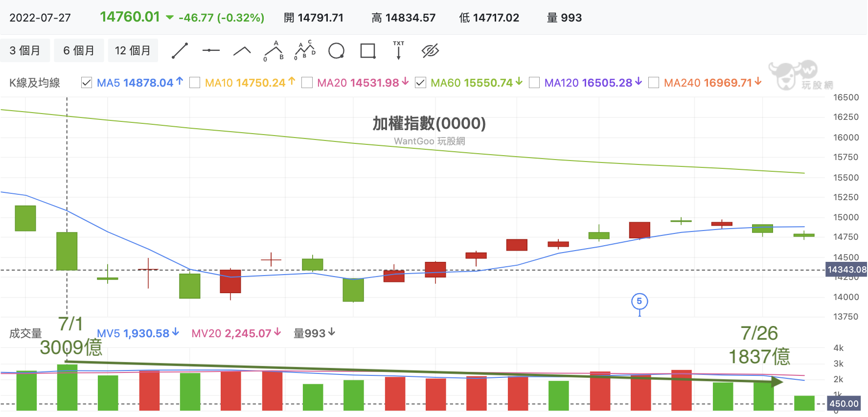Image resolution: width=868 pixels, height=417 pixels.
Task: Choose the ABCD wave pattern tool
Action: click(x=305, y=50)
